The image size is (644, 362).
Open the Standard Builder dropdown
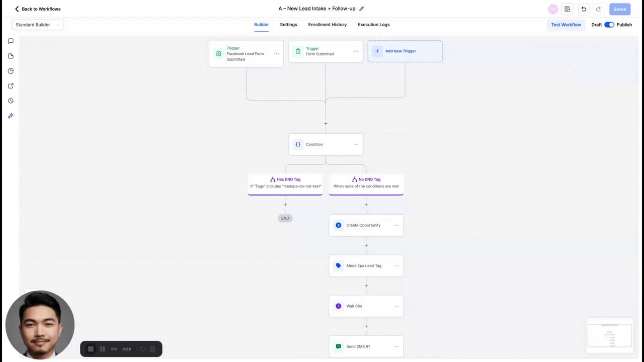(x=38, y=25)
